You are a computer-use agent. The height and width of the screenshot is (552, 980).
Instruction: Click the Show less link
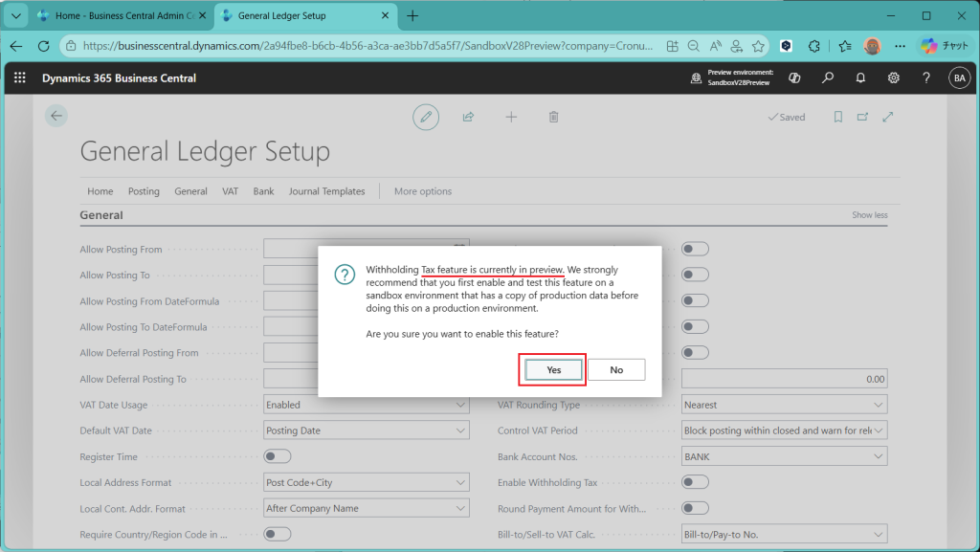coord(869,215)
